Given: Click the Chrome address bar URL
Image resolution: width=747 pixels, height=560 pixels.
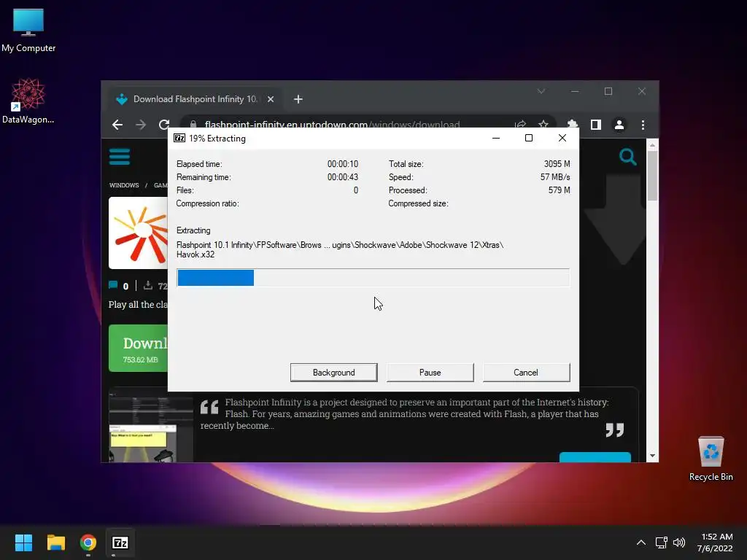Looking at the screenshot, I should point(332,125).
